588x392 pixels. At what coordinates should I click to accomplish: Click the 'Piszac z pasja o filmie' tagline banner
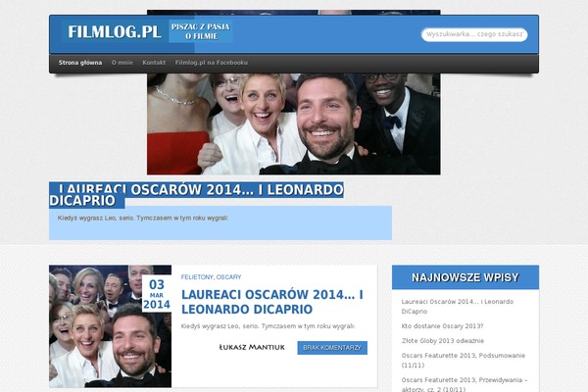pyautogui.click(x=200, y=31)
